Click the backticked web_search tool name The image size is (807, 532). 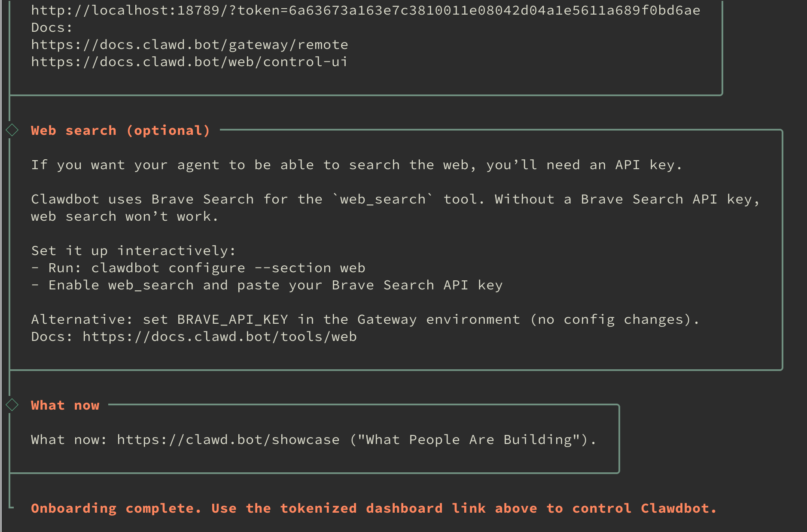[383, 199]
